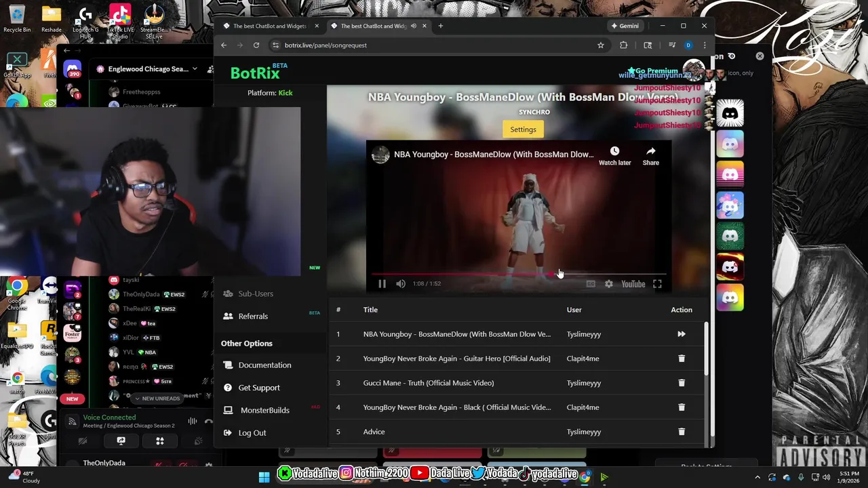
Task: Pause the YouTube video player
Action: 382,284
